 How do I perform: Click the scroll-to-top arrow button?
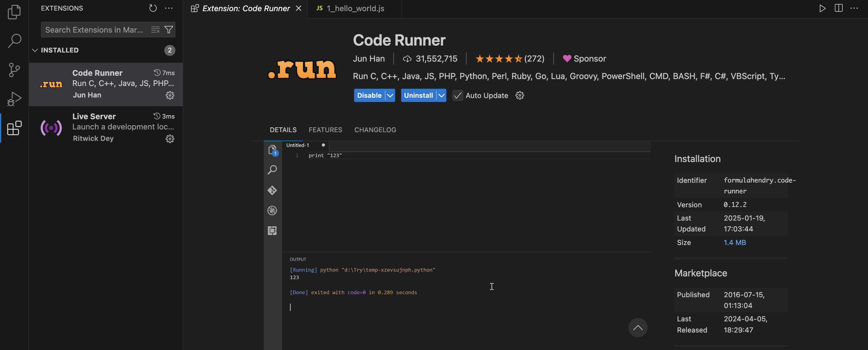(x=637, y=327)
